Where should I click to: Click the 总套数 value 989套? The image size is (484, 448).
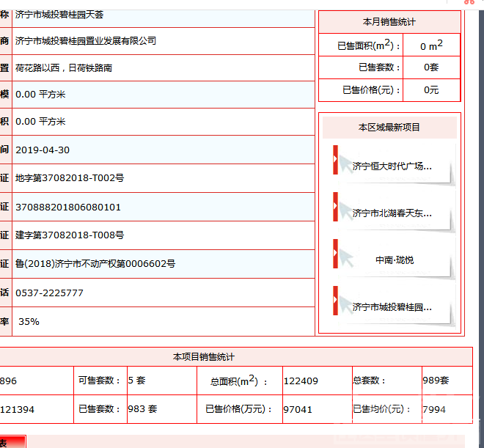coord(436,381)
